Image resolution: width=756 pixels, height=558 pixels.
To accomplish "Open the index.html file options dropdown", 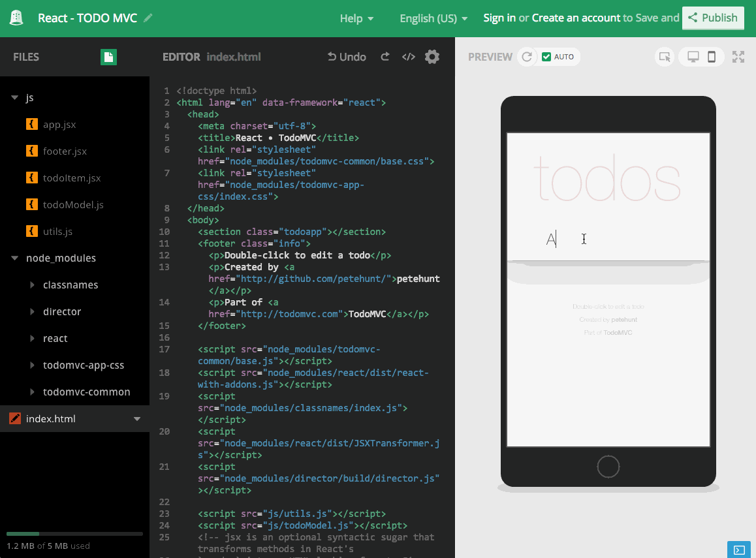I will [137, 419].
